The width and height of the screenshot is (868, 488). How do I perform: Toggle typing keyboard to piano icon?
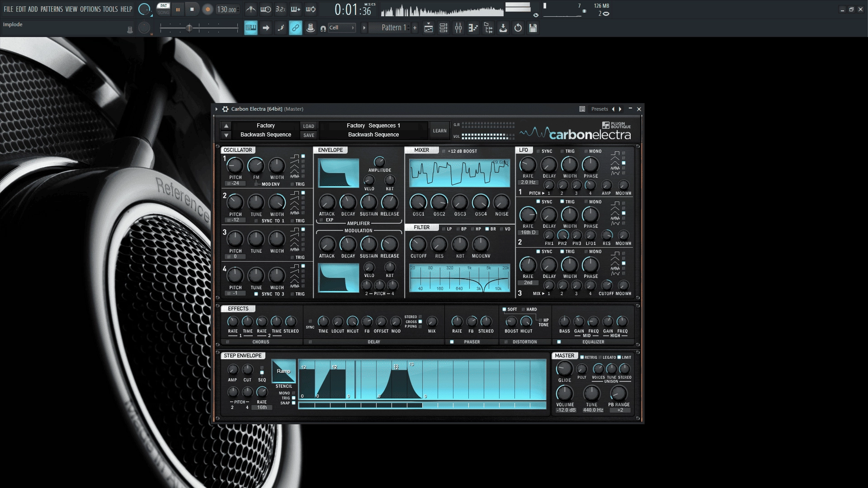coord(251,28)
